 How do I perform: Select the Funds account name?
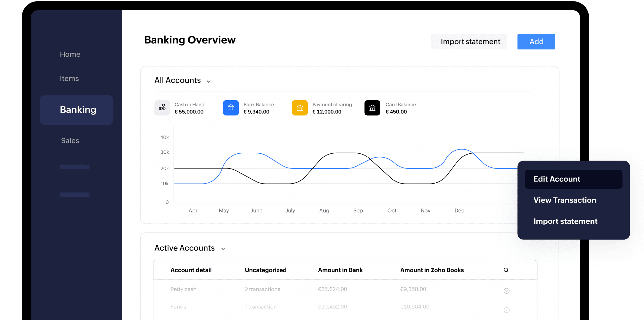pyautogui.click(x=178, y=307)
